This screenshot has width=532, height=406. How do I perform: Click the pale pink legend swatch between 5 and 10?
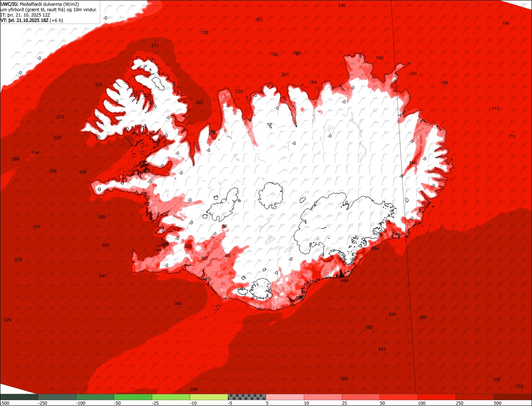tap(285, 397)
